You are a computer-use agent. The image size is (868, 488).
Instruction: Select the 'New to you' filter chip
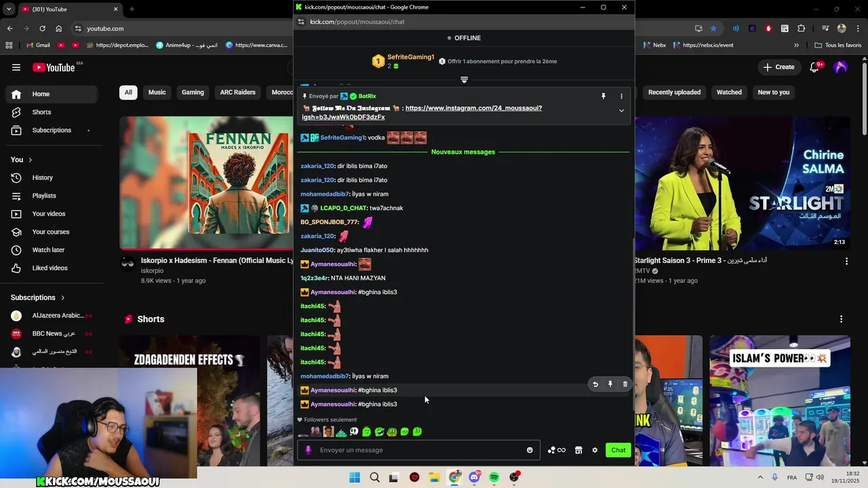(x=774, y=92)
